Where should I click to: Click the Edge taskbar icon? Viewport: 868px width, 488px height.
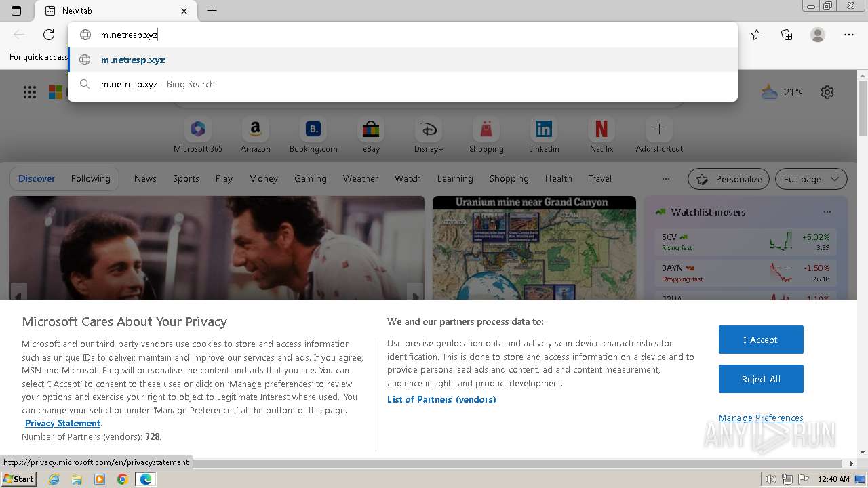point(146,479)
